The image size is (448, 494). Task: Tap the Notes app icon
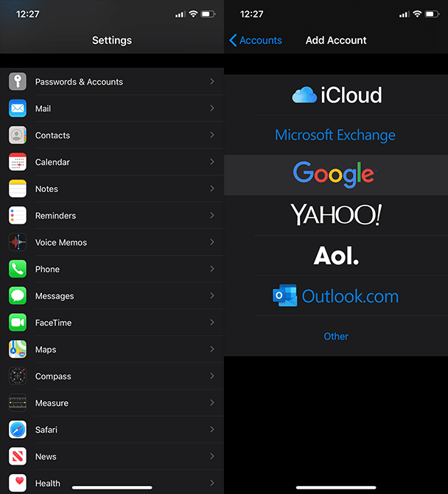(x=18, y=188)
